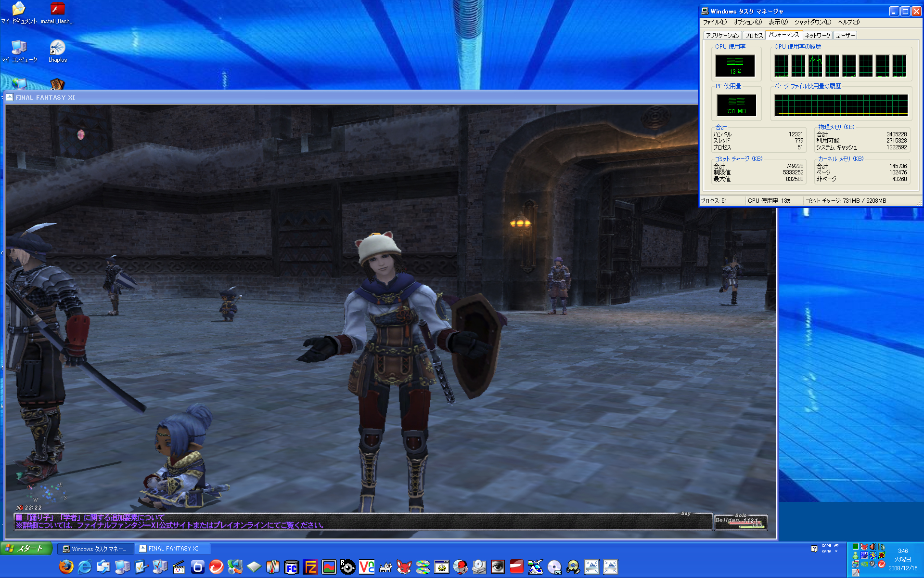924x578 pixels.
Task: Open the VNC viewer quick launch icon
Action: click(367, 567)
